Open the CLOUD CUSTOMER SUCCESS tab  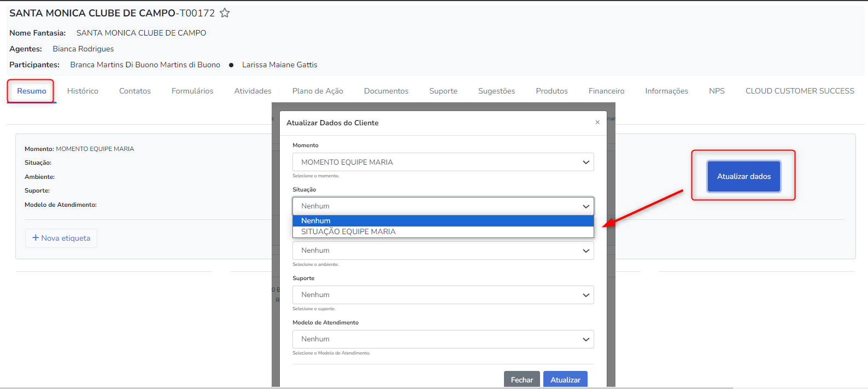pyautogui.click(x=800, y=91)
